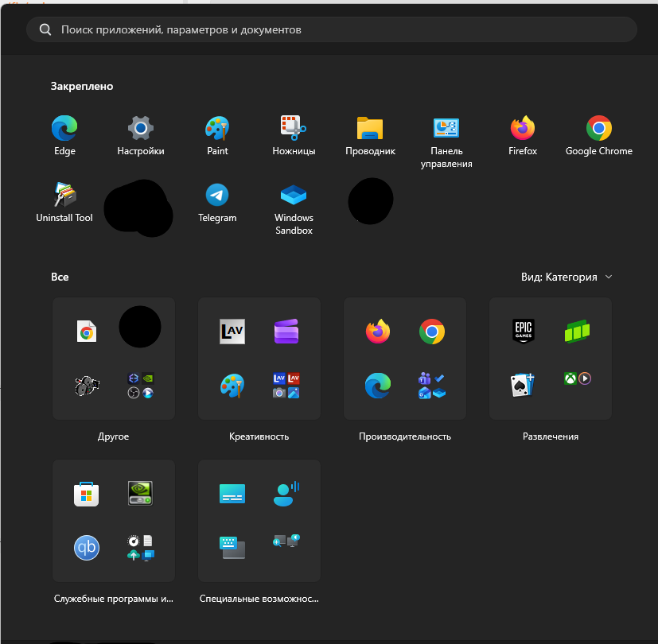Open Chrome HTML document icon in Другое
Viewport: 658px width, 644px height.
click(87, 332)
